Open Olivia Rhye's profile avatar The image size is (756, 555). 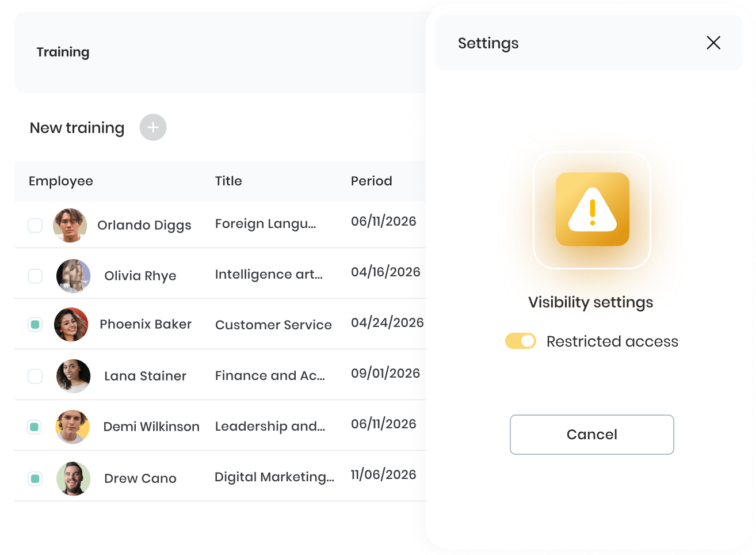click(74, 276)
